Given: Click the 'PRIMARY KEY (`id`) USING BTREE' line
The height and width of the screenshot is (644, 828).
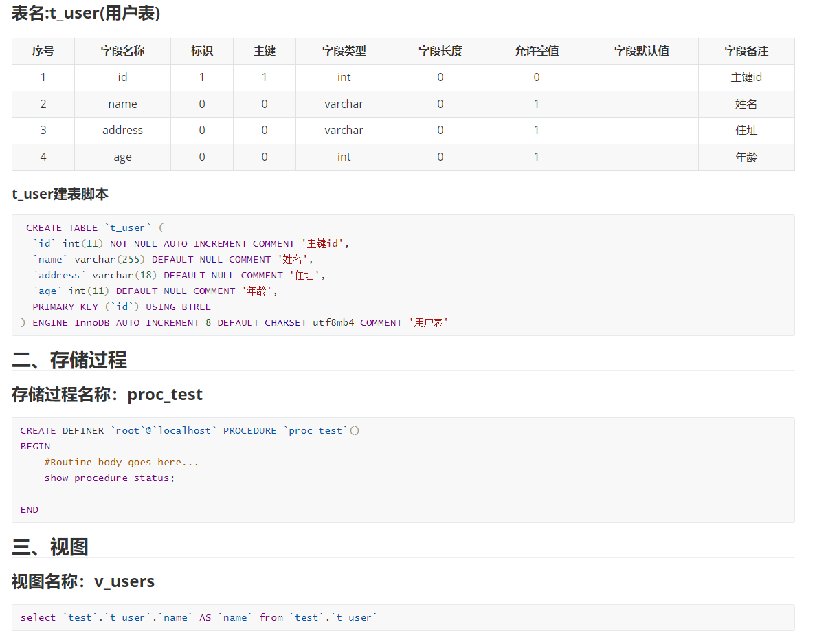Looking at the screenshot, I should pos(122,307).
